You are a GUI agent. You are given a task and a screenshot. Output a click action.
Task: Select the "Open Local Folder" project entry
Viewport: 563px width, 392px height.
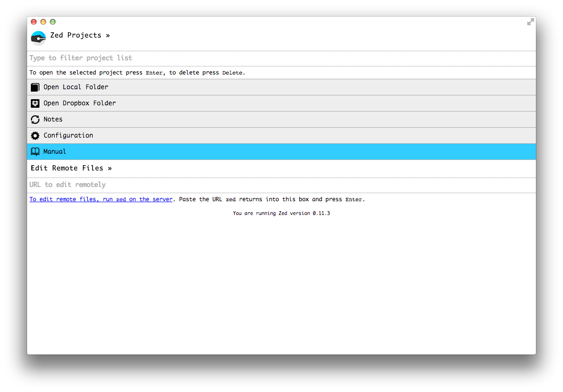pyautogui.click(x=76, y=87)
